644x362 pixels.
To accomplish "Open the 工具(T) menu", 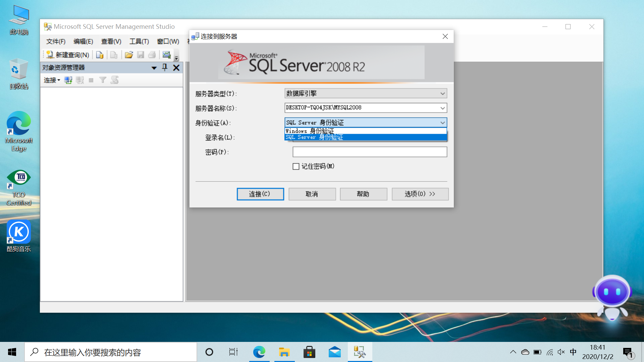I will pos(139,41).
